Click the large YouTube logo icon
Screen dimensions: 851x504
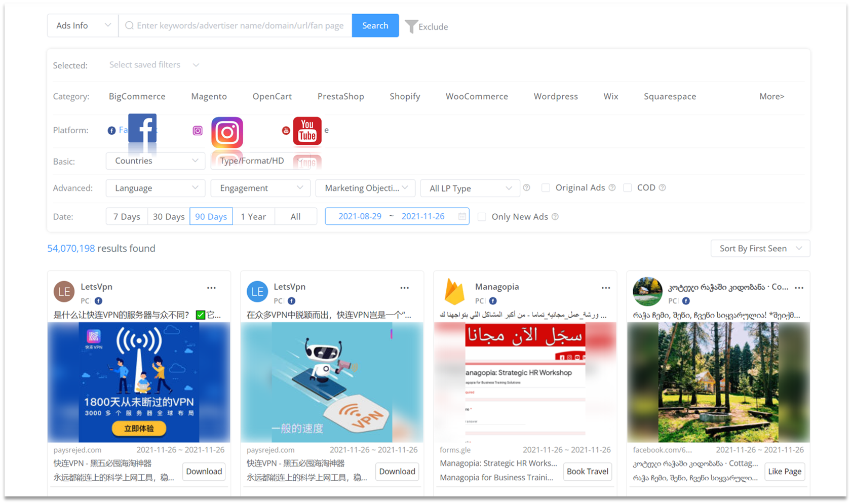click(307, 131)
